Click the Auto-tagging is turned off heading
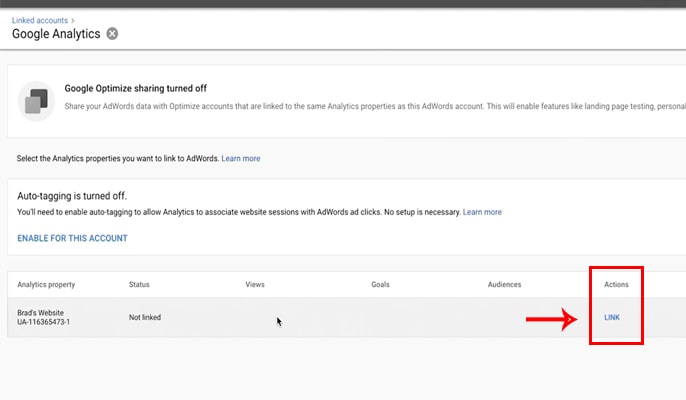The image size is (686, 400). tap(72, 196)
